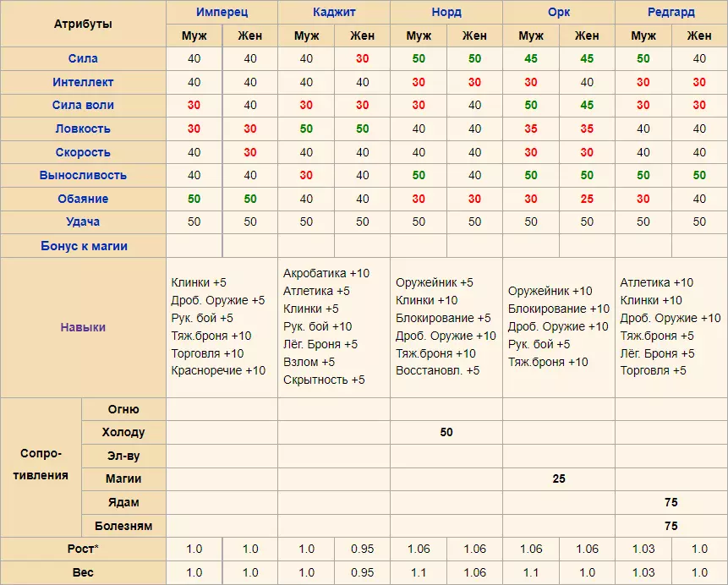Follow the Скорость attribute link

coord(83,152)
